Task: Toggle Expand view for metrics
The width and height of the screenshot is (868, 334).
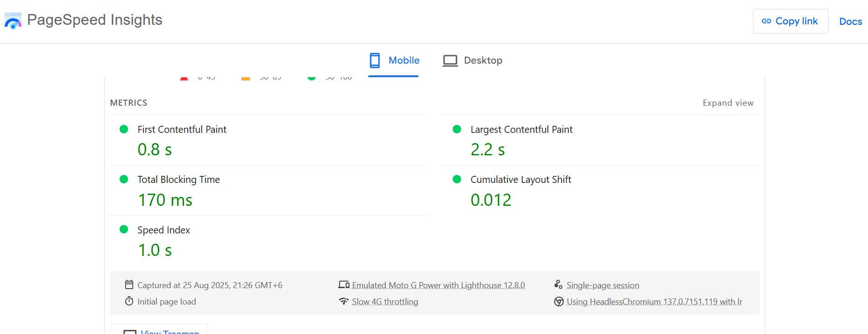Action: point(728,103)
